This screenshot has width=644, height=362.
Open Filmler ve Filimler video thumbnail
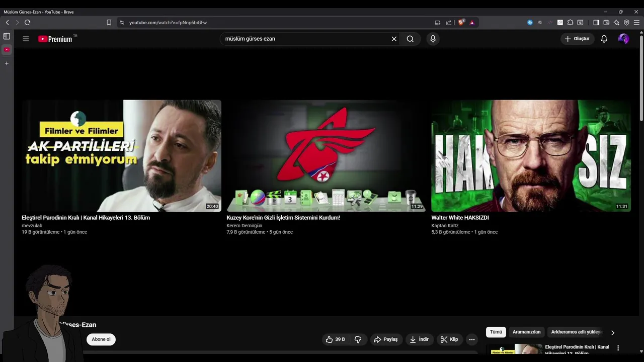[x=121, y=155]
